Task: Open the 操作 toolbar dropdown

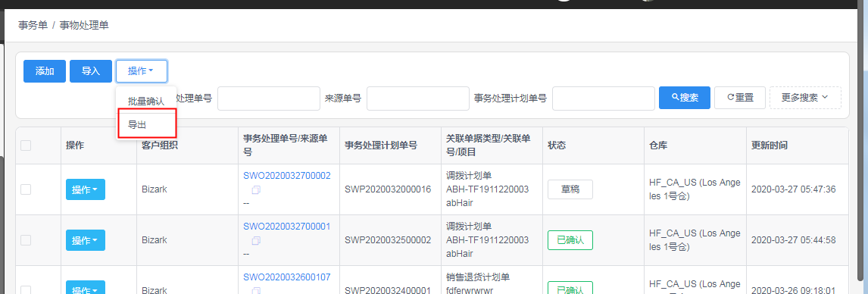Action: [x=141, y=71]
